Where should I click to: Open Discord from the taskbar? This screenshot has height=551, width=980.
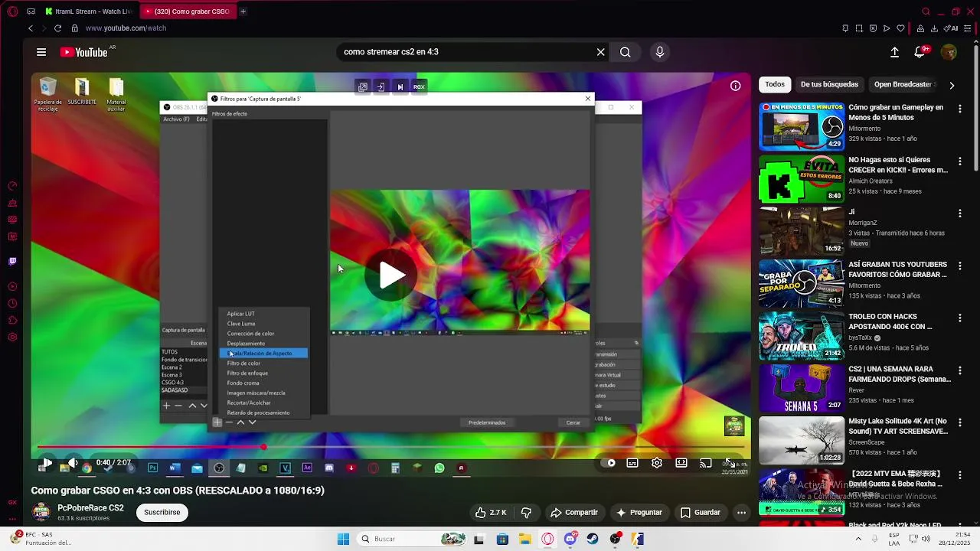[x=570, y=539]
